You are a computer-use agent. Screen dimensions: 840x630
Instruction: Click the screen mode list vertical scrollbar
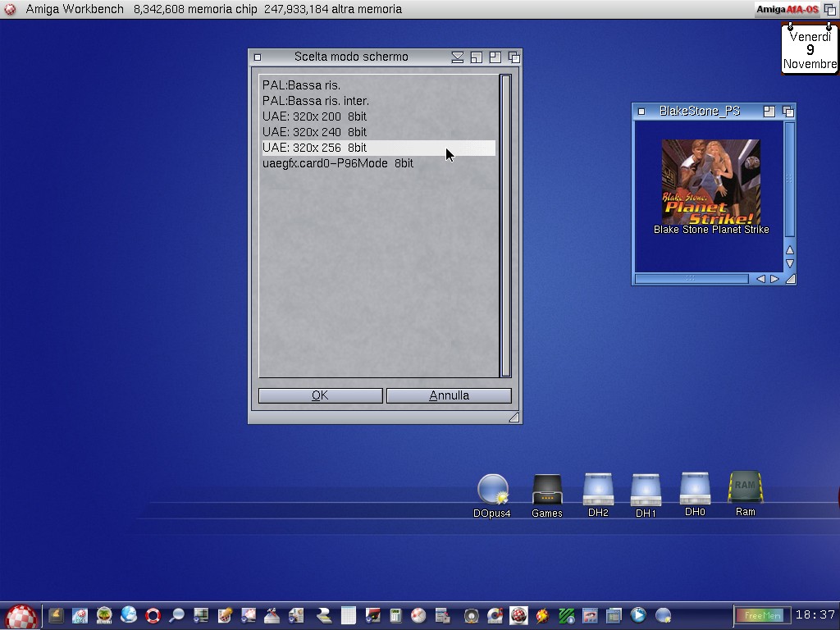point(505,226)
